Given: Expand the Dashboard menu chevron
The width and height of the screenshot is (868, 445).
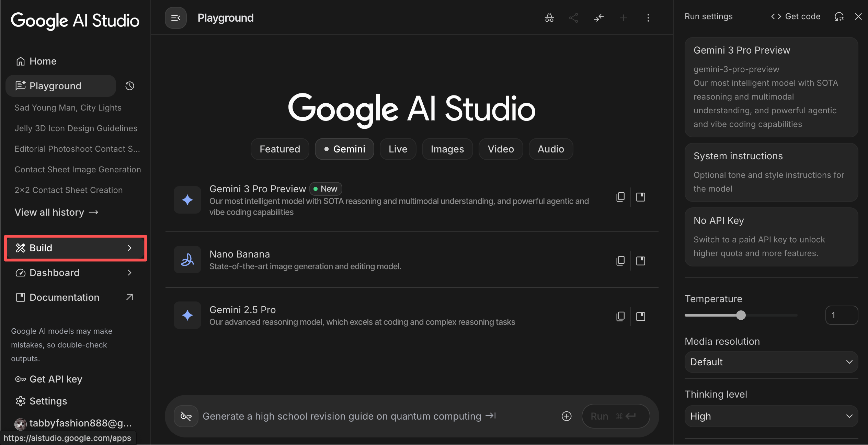Looking at the screenshot, I should (x=129, y=273).
